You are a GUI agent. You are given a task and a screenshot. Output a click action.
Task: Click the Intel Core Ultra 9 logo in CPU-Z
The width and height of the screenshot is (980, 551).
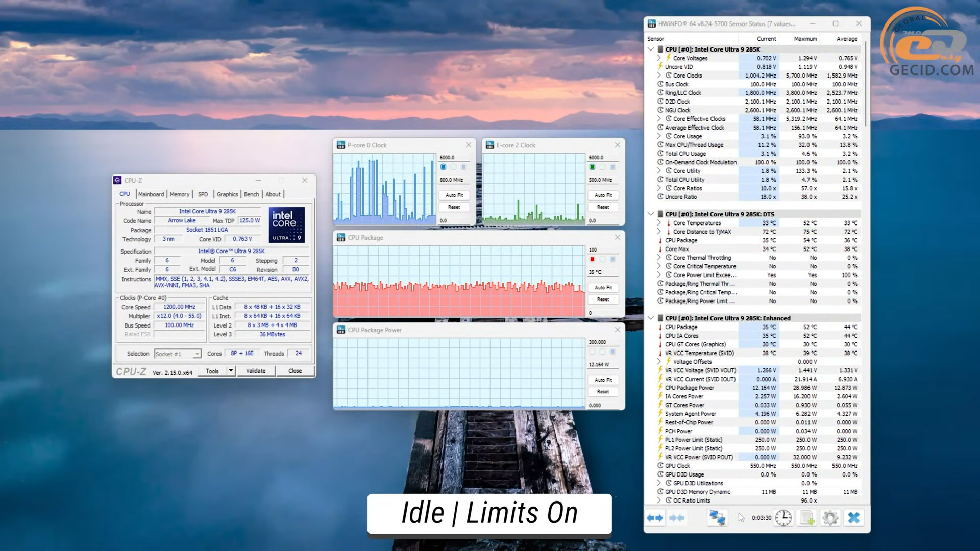click(x=287, y=224)
